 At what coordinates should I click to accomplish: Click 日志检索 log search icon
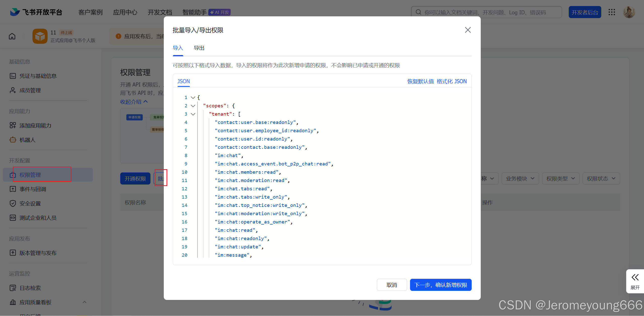click(13, 288)
